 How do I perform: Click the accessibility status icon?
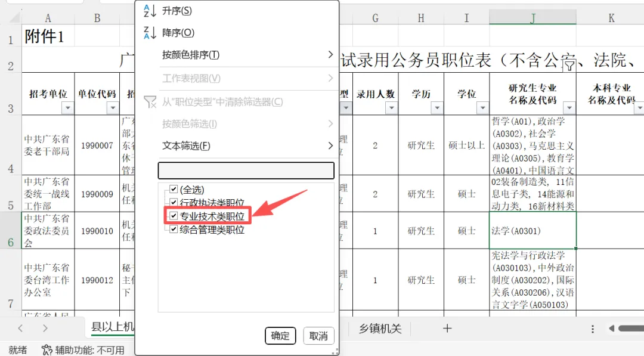tap(47, 350)
